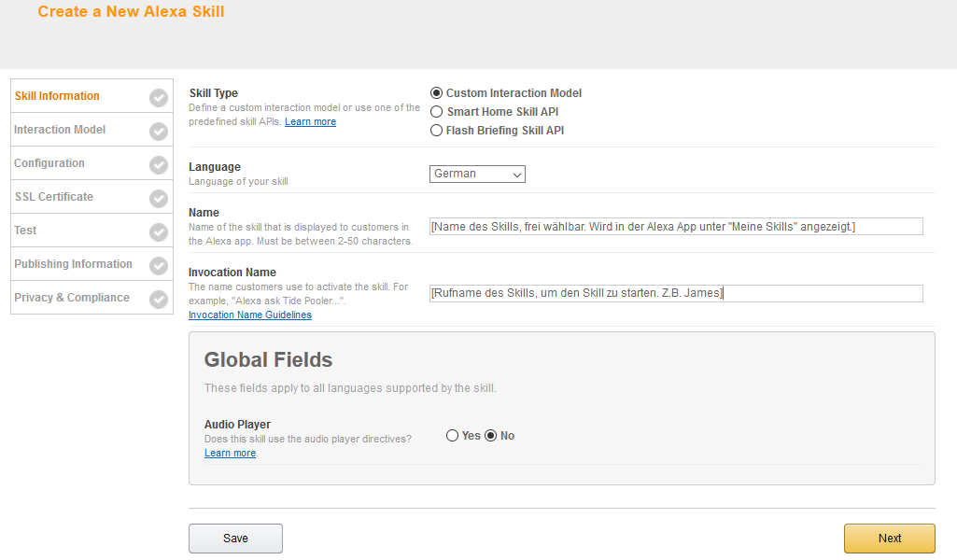Click the Skill Information checkmark icon

point(159,98)
